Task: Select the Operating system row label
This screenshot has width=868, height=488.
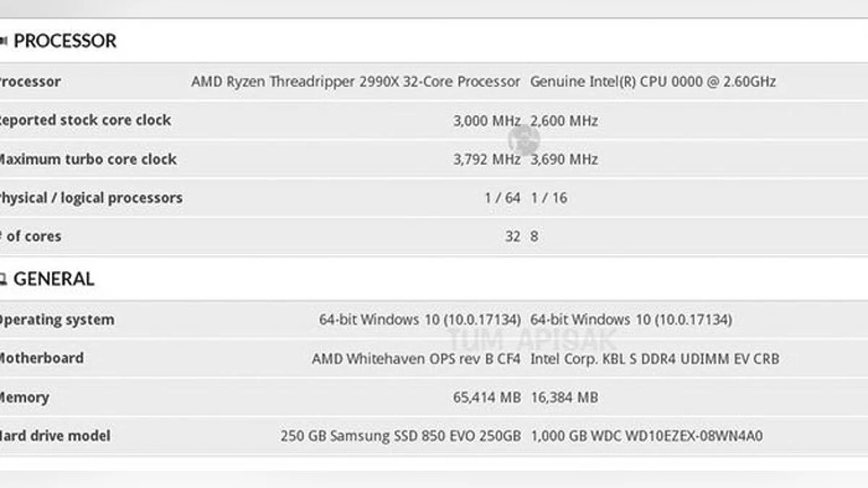Action: [56, 320]
